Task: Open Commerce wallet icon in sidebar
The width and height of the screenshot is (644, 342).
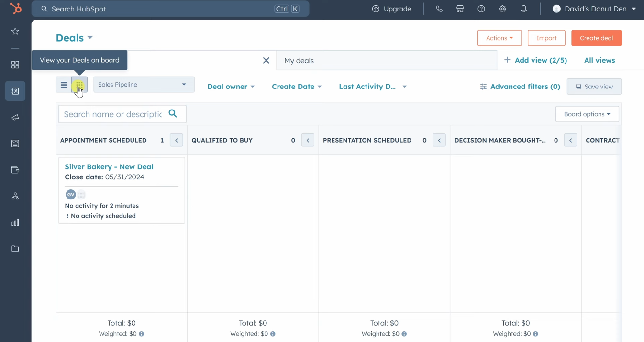Action: point(15,170)
